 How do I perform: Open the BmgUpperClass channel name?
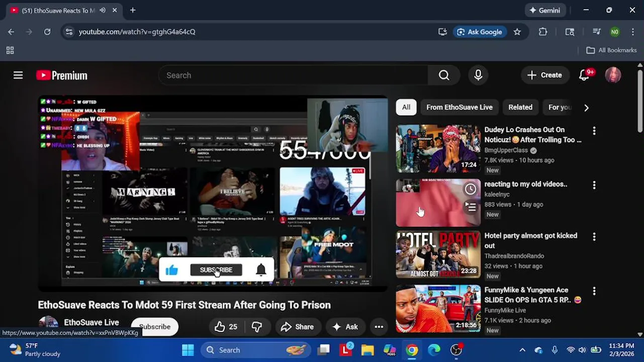point(507,150)
